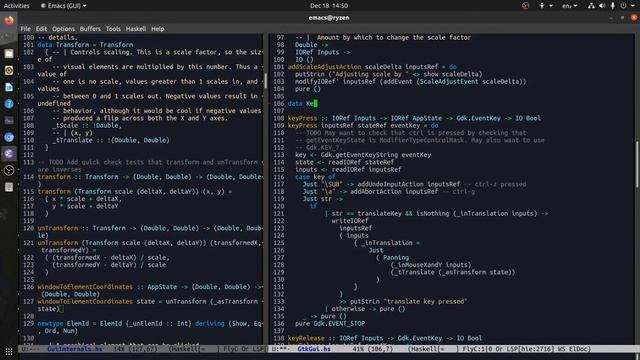640x360 pixels.
Task: Click 'writeIORef' on line 122
Action: click(x=350, y=221)
